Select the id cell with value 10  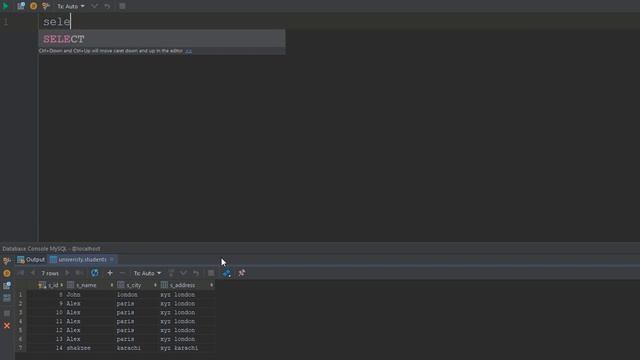(46, 313)
